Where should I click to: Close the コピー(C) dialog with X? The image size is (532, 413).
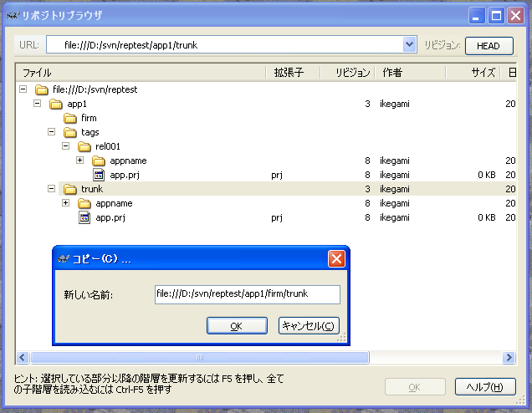[336, 259]
